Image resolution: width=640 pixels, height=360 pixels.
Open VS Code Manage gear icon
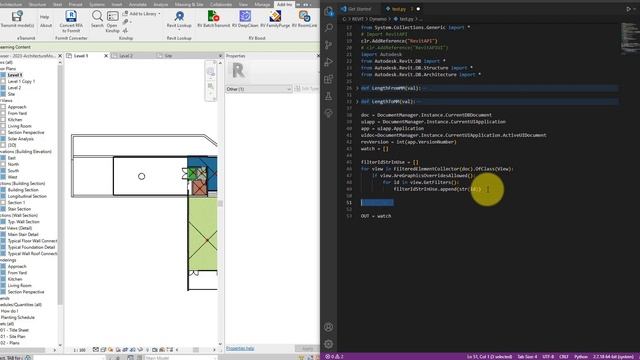329,344
